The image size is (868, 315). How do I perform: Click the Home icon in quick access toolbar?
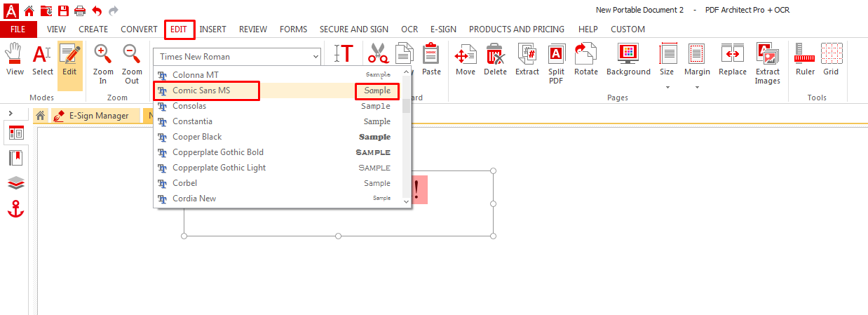click(29, 11)
